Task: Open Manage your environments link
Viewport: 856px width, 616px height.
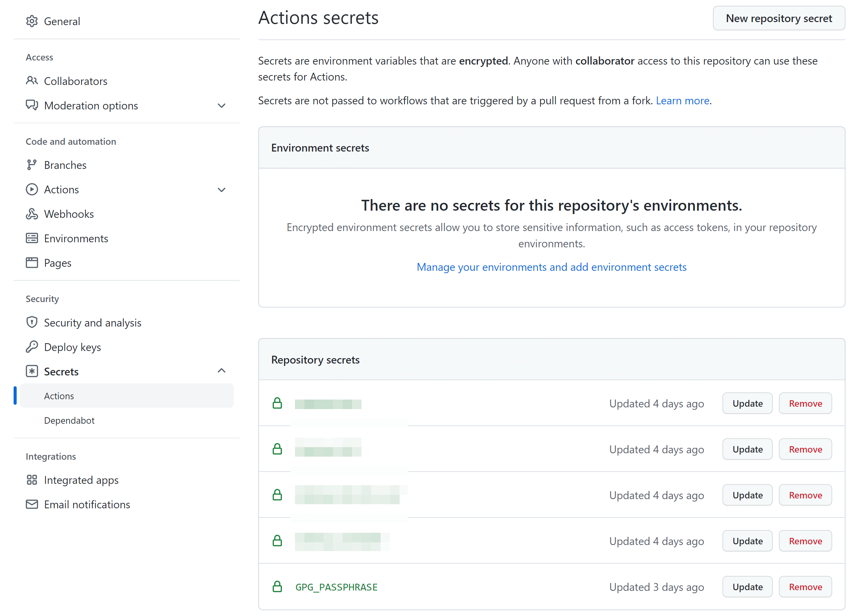Action: point(552,267)
